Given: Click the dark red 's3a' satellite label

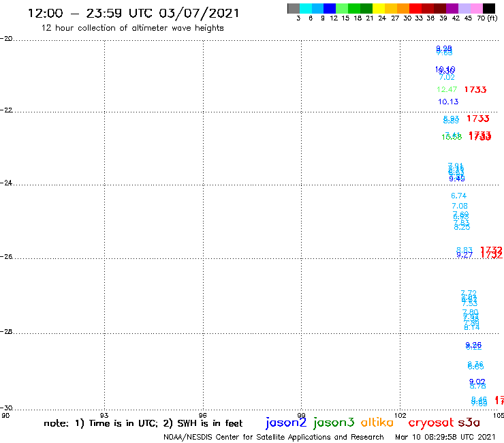Looking at the screenshot, I should pyautogui.click(x=469, y=423).
